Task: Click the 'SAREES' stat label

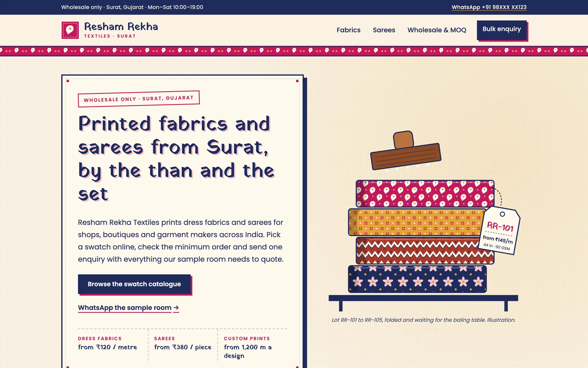Action: click(165, 339)
